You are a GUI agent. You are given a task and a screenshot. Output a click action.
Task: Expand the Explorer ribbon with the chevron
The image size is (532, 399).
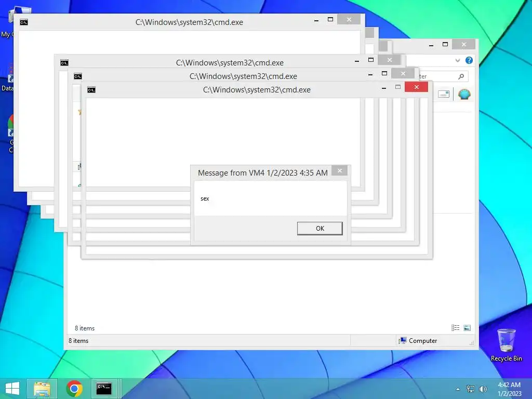pos(457,60)
